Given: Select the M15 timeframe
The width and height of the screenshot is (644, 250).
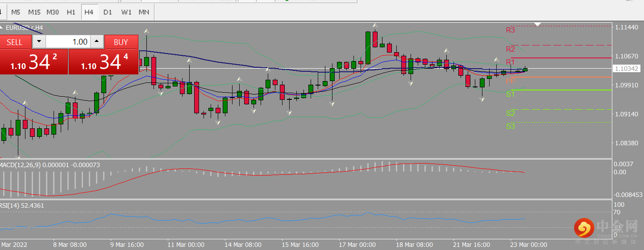Looking at the screenshot, I should [34, 12].
